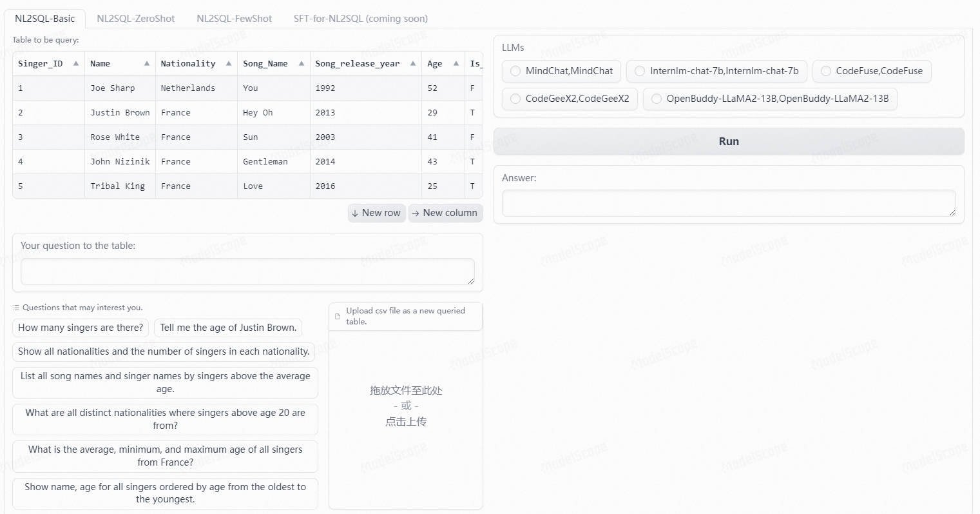Add a New row to table
The image size is (980, 514).
[376, 213]
